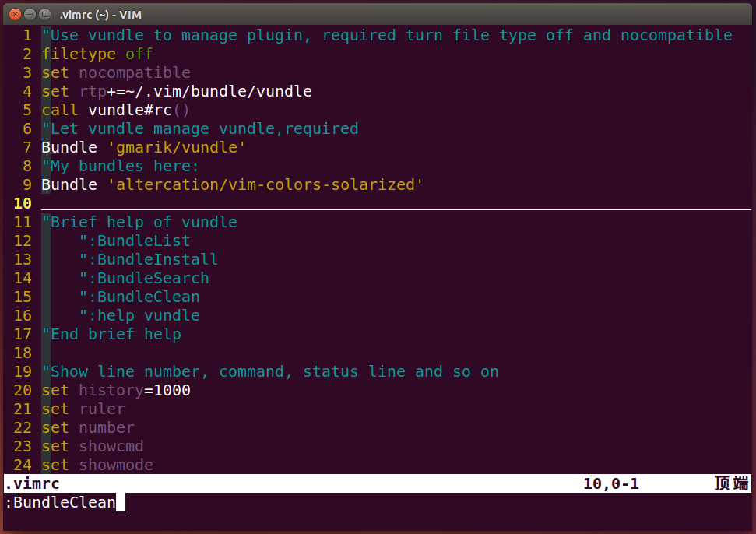The height and width of the screenshot is (534, 756).
Task: Click the 'set history=1000' line
Action: point(116,390)
